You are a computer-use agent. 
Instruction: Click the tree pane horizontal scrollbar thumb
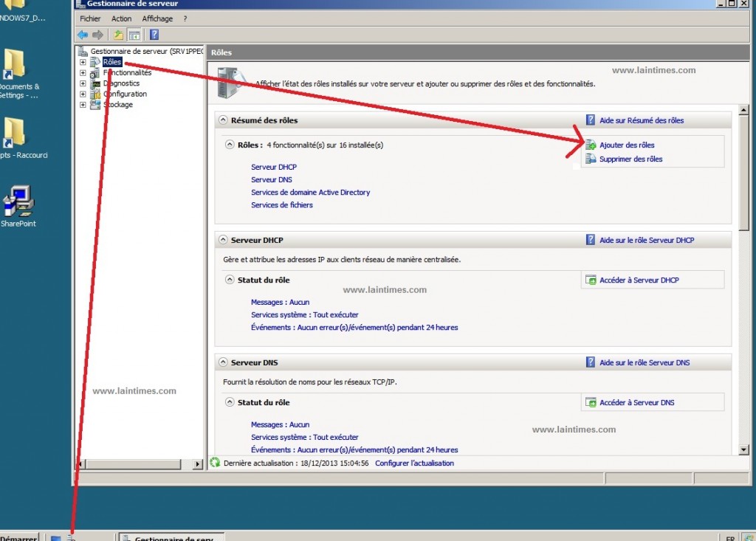pos(133,464)
